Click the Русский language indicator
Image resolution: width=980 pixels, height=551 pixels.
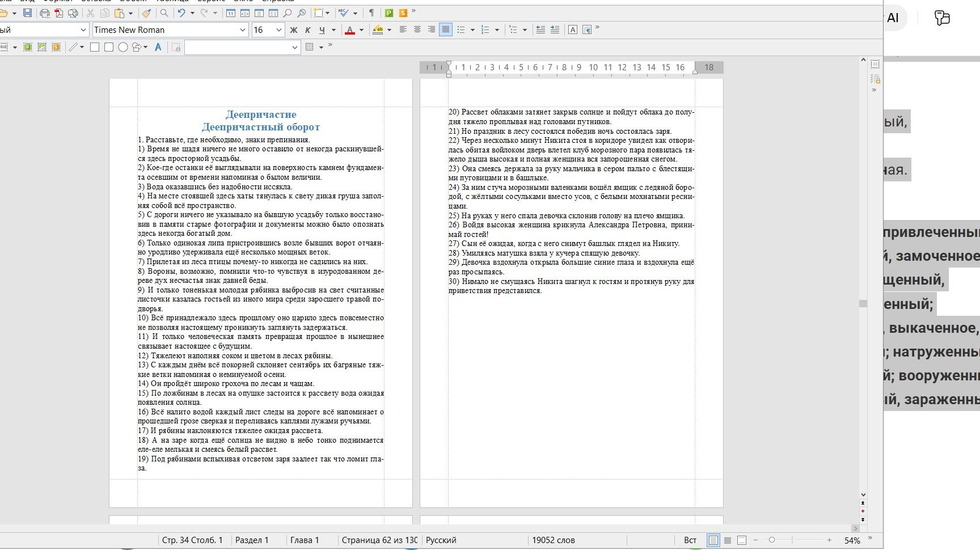441,540
